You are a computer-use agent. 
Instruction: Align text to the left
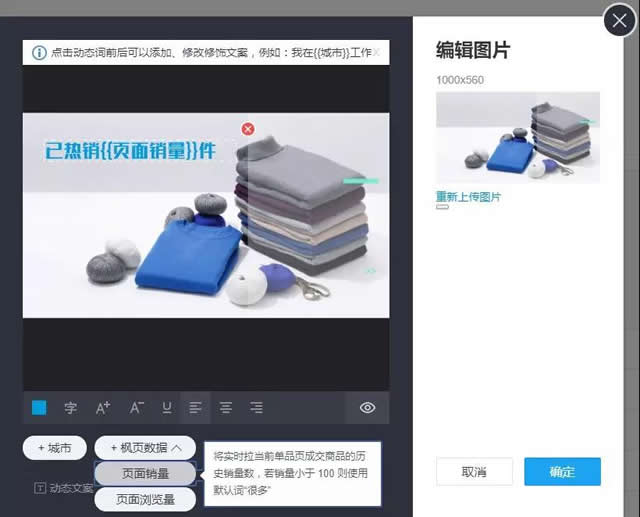pos(196,408)
